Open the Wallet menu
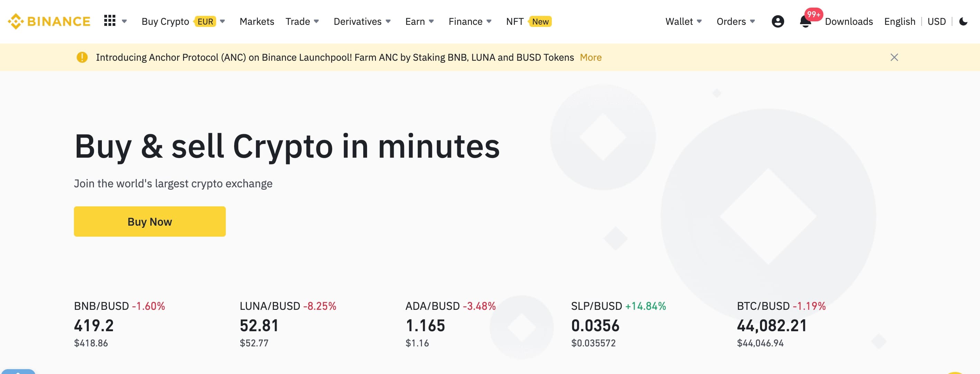The width and height of the screenshot is (980, 374). click(679, 21)
